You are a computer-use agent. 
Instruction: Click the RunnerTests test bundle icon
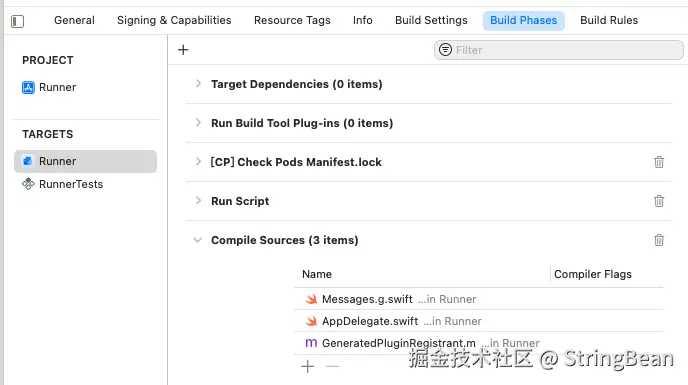click(x=28, y=184)
